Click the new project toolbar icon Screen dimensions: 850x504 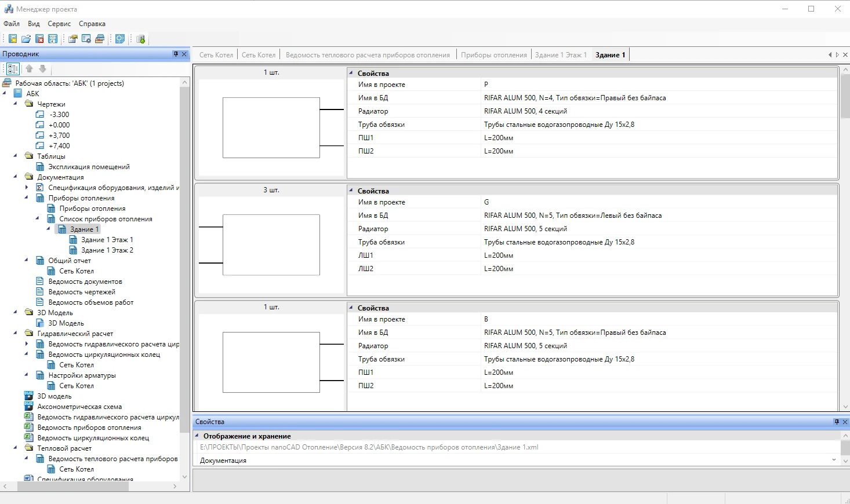[x=13, y=39]
